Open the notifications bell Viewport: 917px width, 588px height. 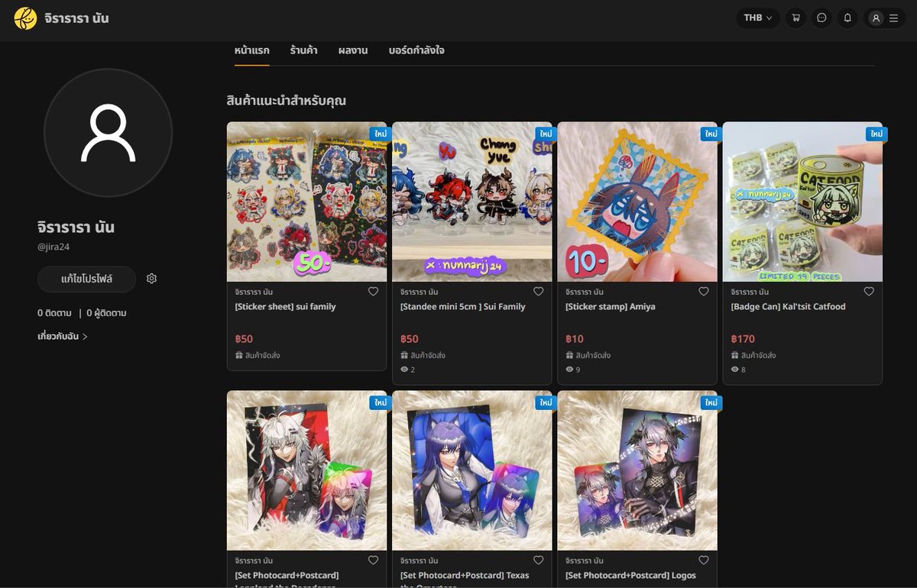[847, 18]
